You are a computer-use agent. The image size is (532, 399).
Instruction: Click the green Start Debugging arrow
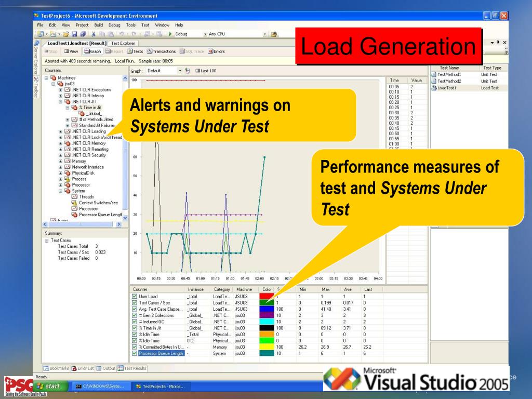click(x=170, y=34)
